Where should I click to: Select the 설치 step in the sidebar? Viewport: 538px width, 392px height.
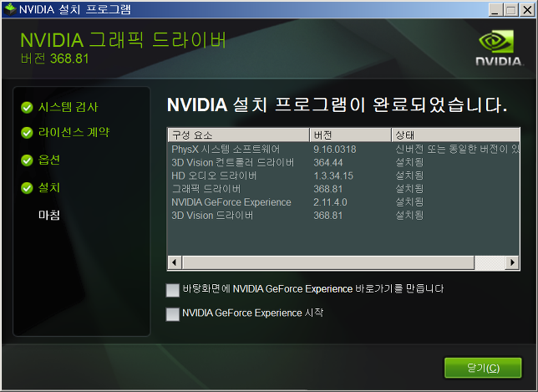(49, 188)
